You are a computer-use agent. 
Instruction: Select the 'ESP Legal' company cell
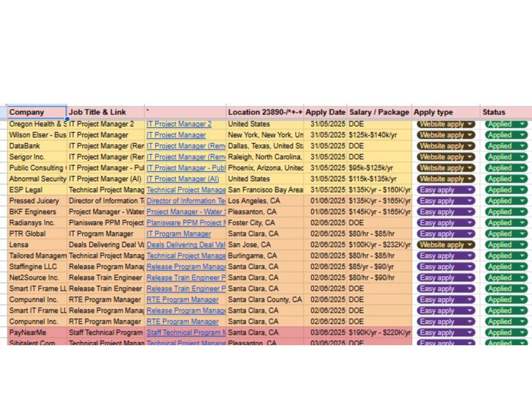(x=37, y=190)
